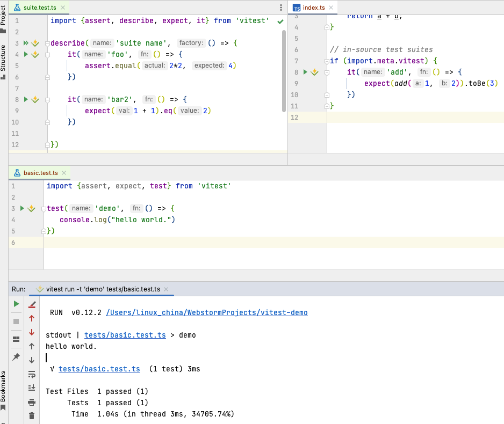This screenshot has width=504, height=424.
Task: Click the console.log("hello world.") code line
Action: 117,220
